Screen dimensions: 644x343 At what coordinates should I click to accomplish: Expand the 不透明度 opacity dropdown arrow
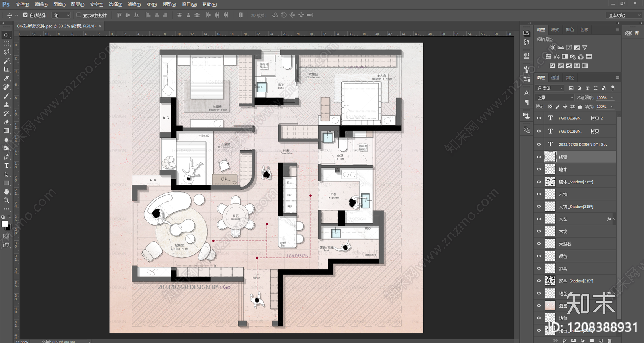coord(613,97)
